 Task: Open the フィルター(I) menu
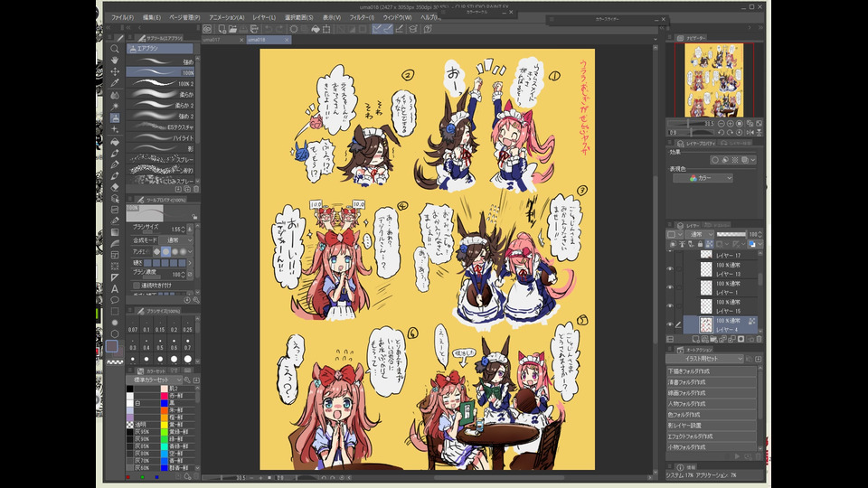[362, 18]
